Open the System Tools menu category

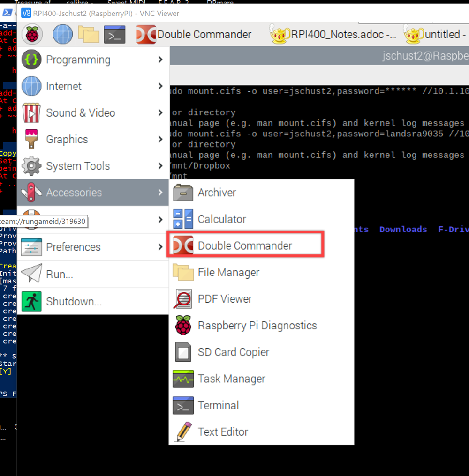[x=93, y=166]
